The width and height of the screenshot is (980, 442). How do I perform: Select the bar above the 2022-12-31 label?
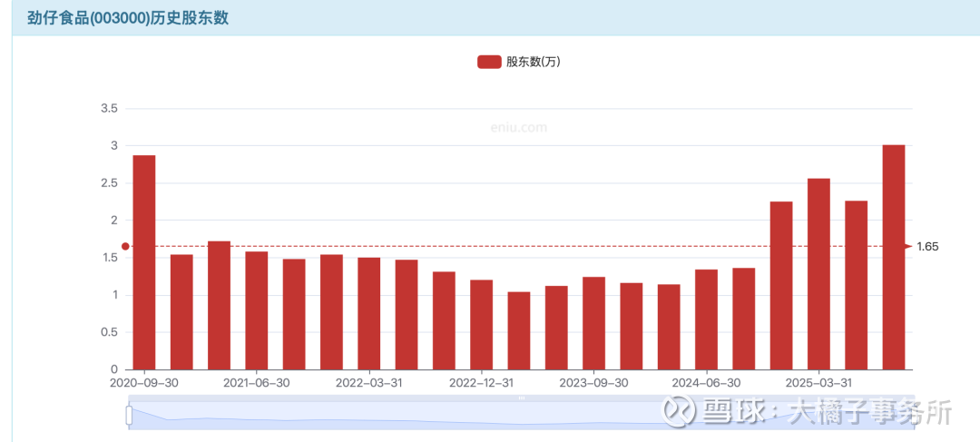(481, 325)
